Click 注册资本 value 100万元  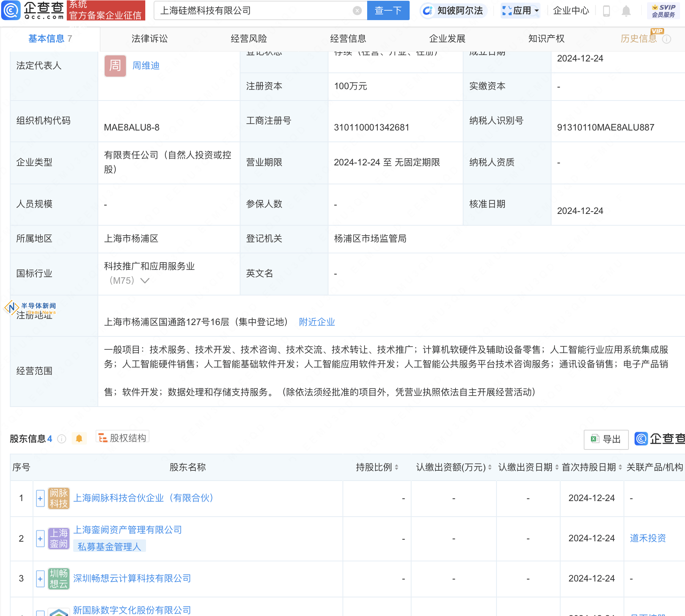coord(350,86)
